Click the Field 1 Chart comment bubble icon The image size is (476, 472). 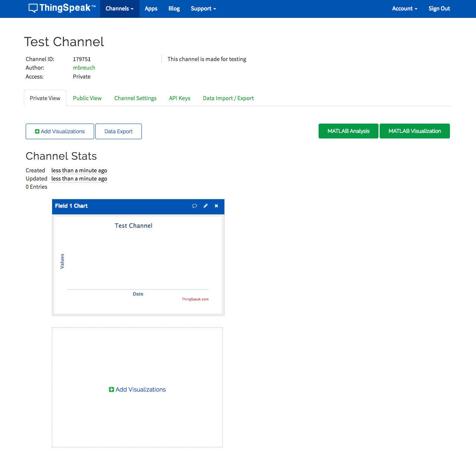194,206
